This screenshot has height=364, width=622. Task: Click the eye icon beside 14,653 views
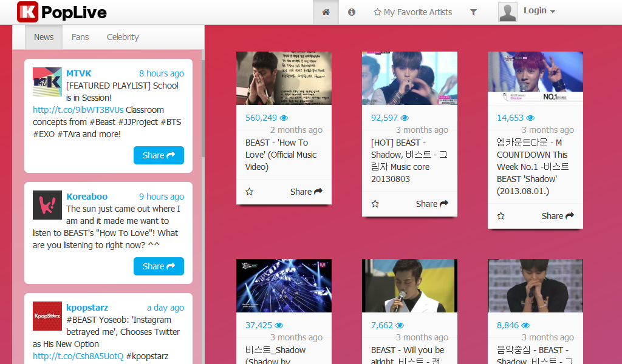(530, 118)
